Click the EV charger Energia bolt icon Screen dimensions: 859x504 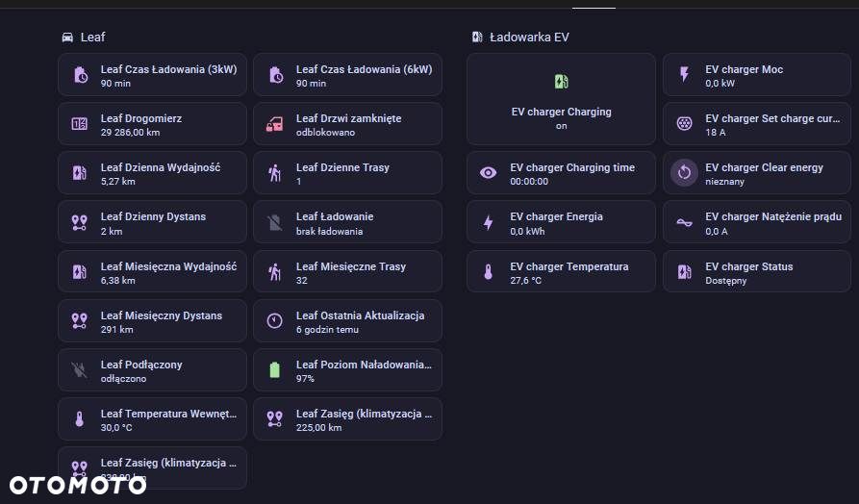point(488,222)
